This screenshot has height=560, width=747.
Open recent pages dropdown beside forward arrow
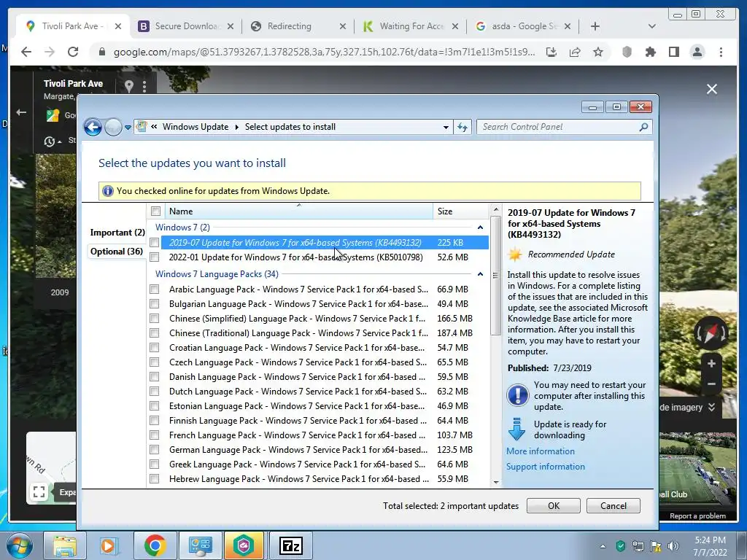click(x=128, y=128)
